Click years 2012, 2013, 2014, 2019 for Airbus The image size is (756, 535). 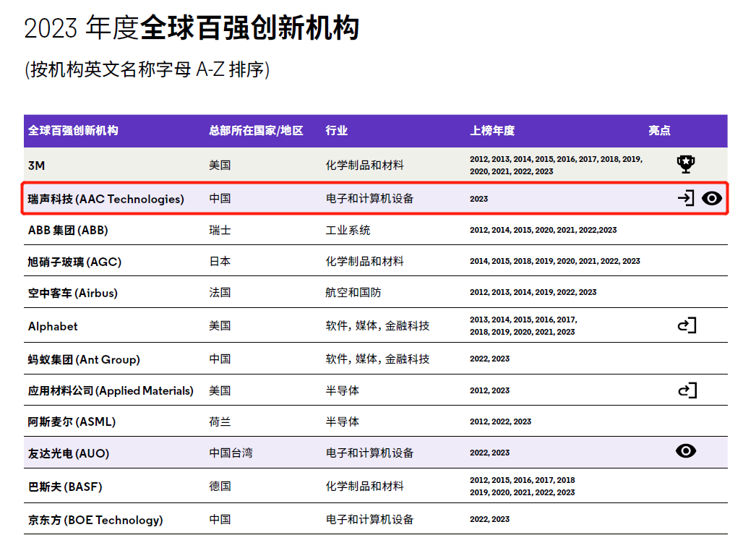click(x=533, y=292)
